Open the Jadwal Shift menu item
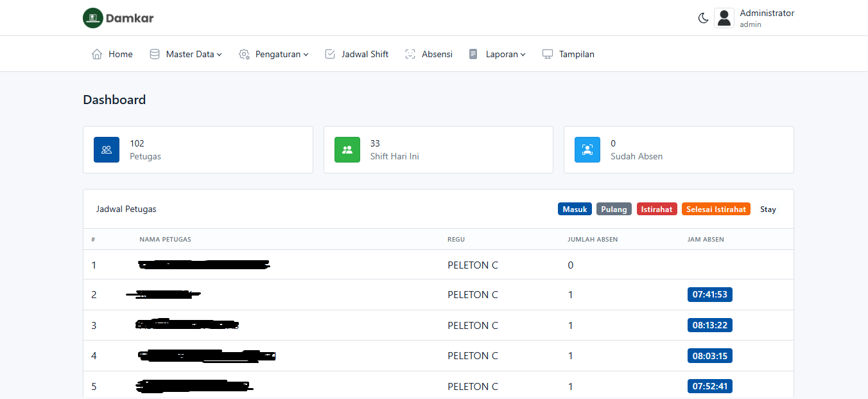The height and width of the screenshot is (399, 868). click(x=364, y=55)
